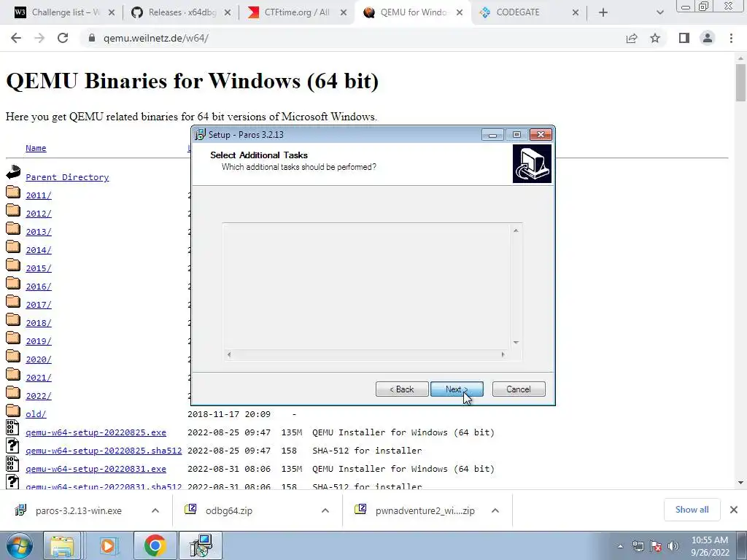Reload the QEMU page
The width and height of the screenshot is (747, 560).
[63, 38]
